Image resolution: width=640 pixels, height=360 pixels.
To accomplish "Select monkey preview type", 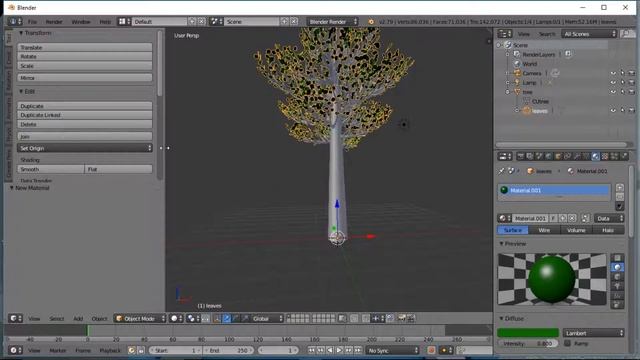I will coord(617,286).
